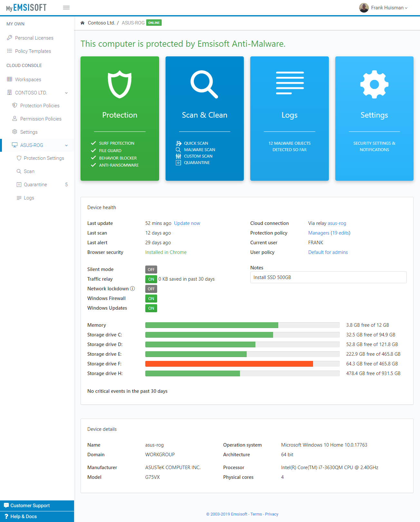
Task: Click the Storage drive H usage bar
Action: point(242,373)
